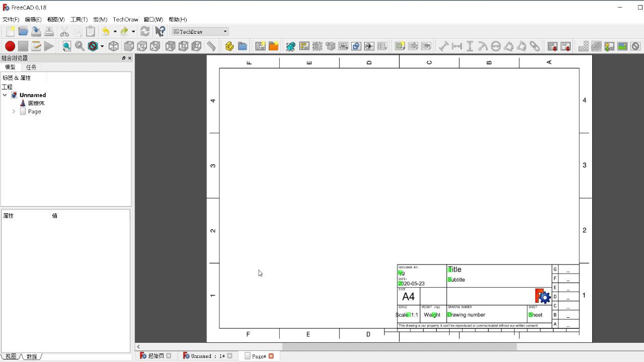Open the 视图(V) menu
Screen dimensions: 644x362
(x=56, y=20)
